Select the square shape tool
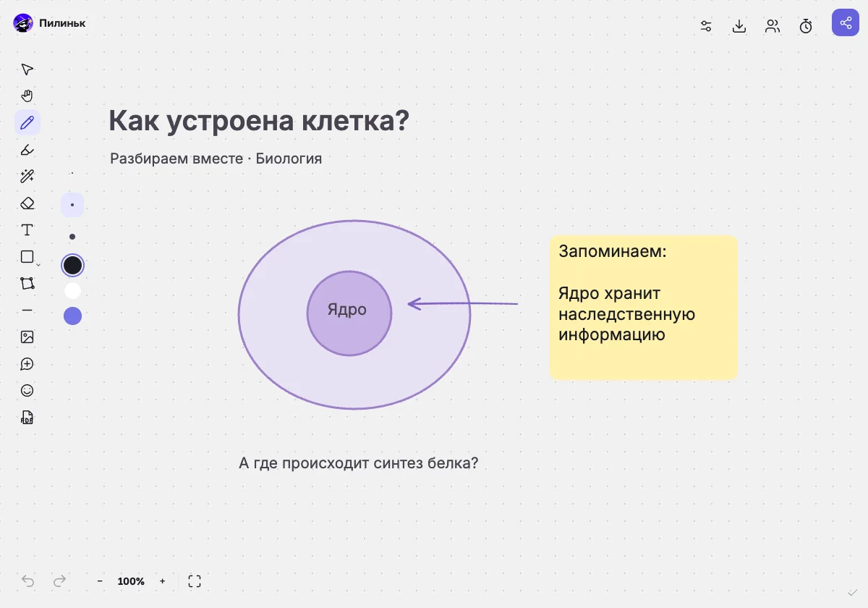This screenshot has height=608, width=868. pyautogui.click(x=27, y=257)
